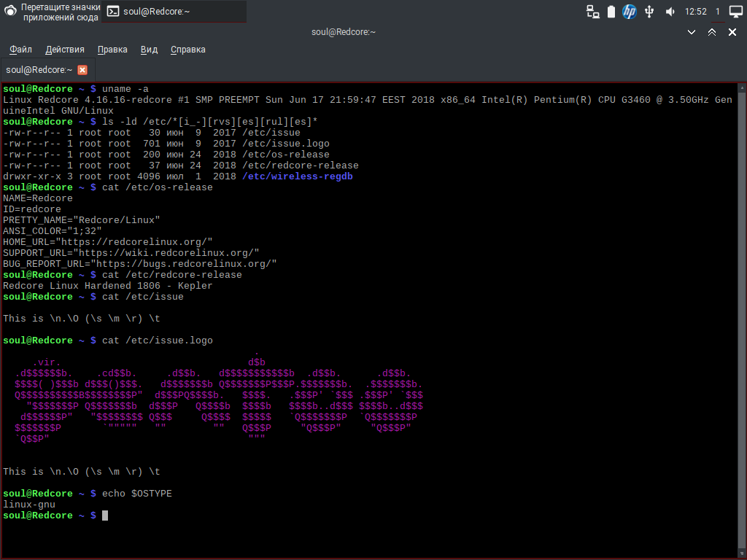Shade the terminal window with the down chevron
This screenshot has height=560, width=747.
coord(692,32)
